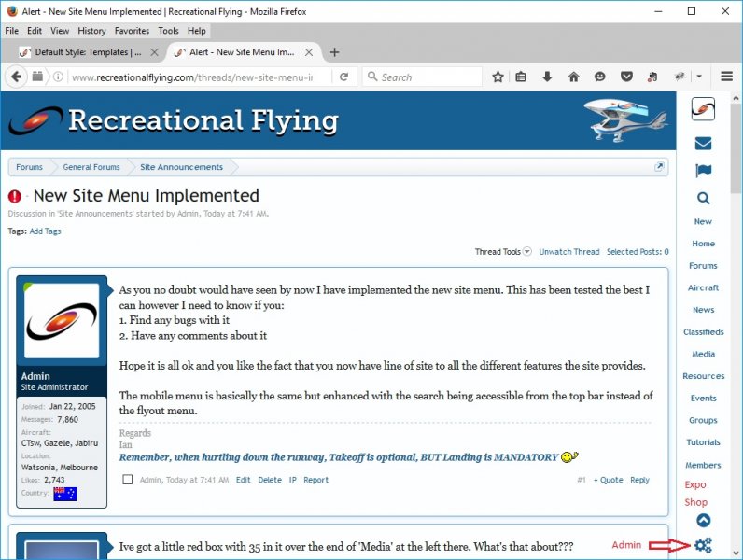
Task: Open the Favorites menu
Action: 132,31
